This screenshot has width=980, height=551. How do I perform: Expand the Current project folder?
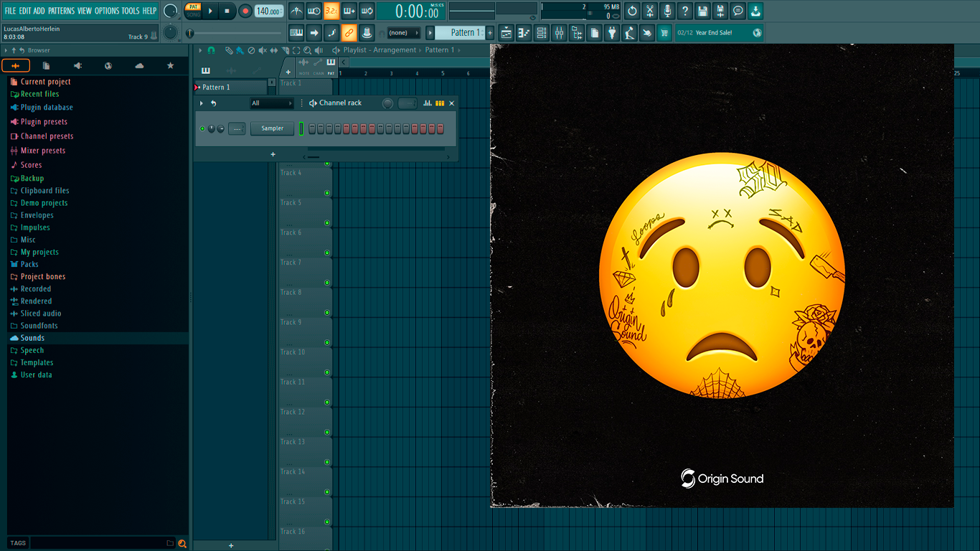pos(45,82)
